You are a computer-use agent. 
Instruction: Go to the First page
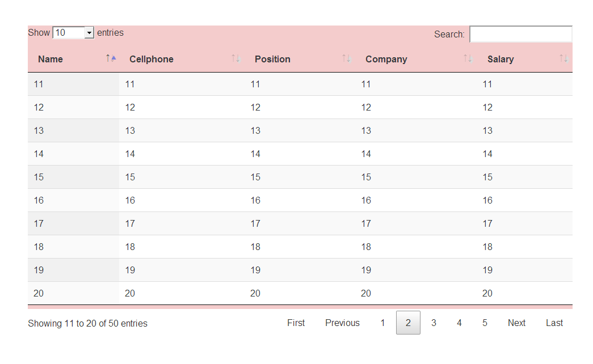point(296,323)
